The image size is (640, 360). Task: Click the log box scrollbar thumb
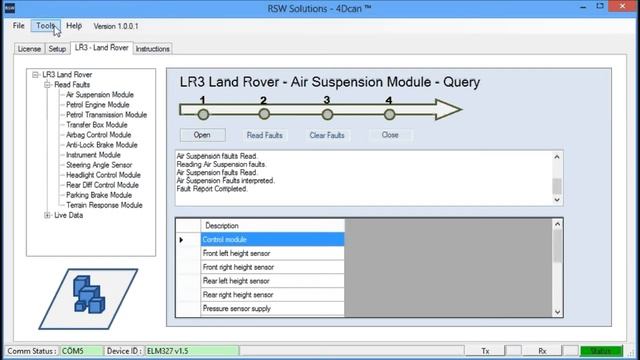coord(557,186)
